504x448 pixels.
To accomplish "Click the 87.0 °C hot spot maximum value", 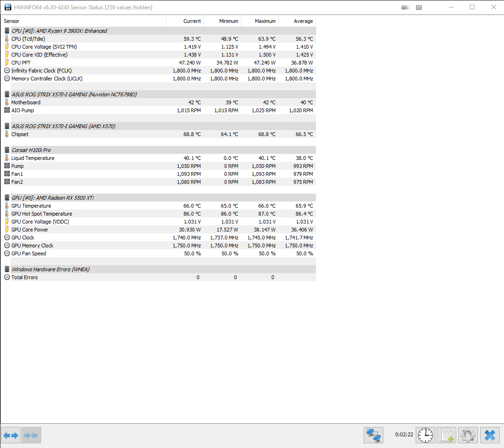I will pos(267,214).
